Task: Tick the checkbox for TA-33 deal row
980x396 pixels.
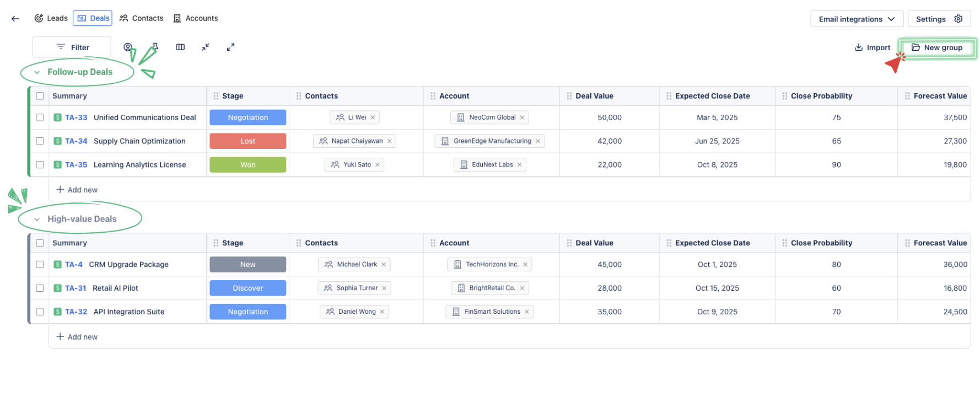Action: 40,117
